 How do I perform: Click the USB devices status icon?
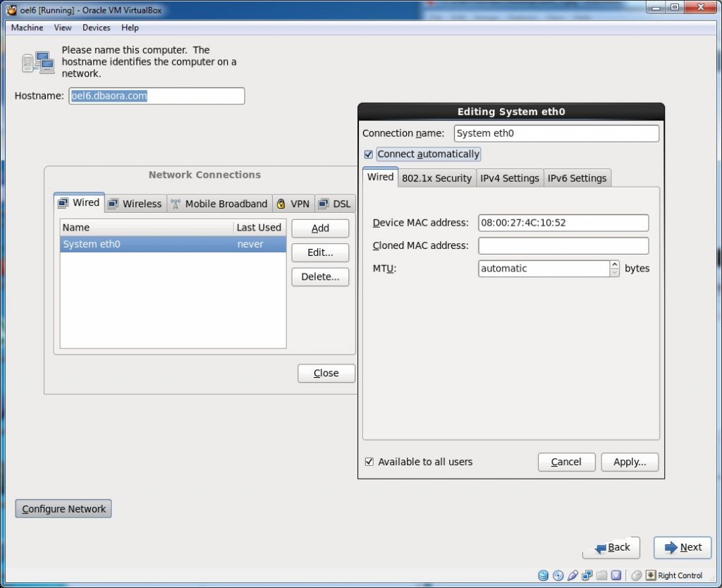pyautogui.click(x=573, y=575)
